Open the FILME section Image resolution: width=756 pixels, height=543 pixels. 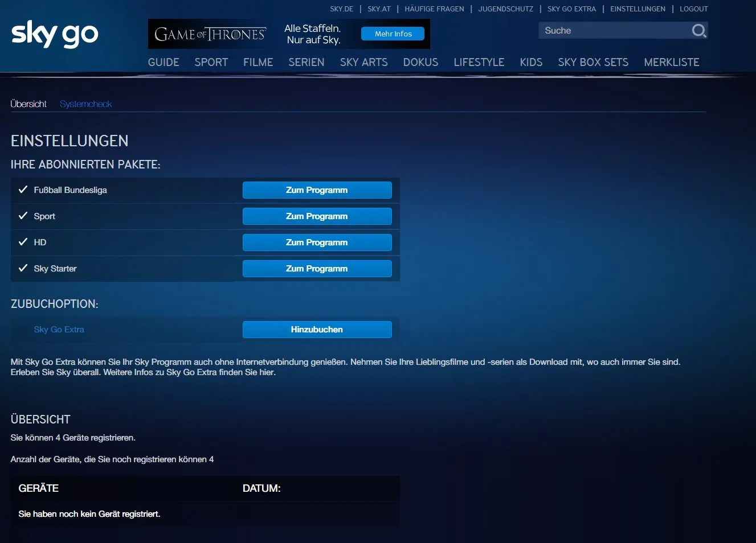click(258, 62)
